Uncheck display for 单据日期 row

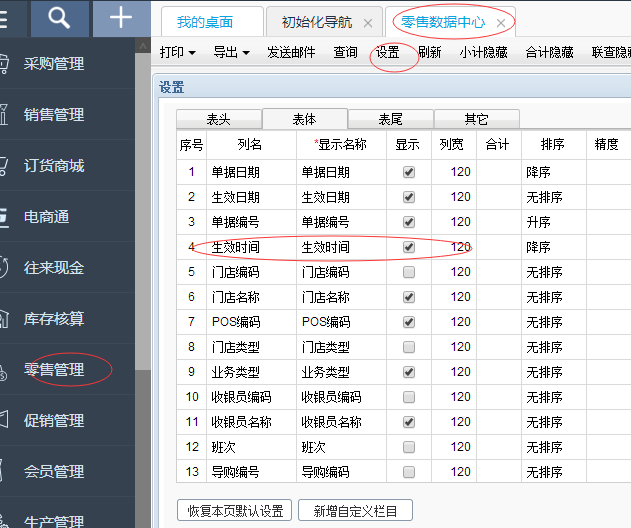[x=408, y=172]
